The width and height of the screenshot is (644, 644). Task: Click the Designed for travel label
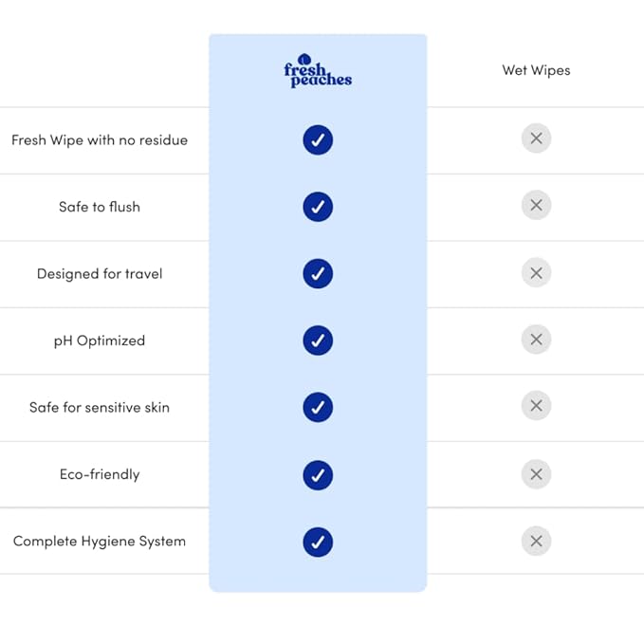100,274
